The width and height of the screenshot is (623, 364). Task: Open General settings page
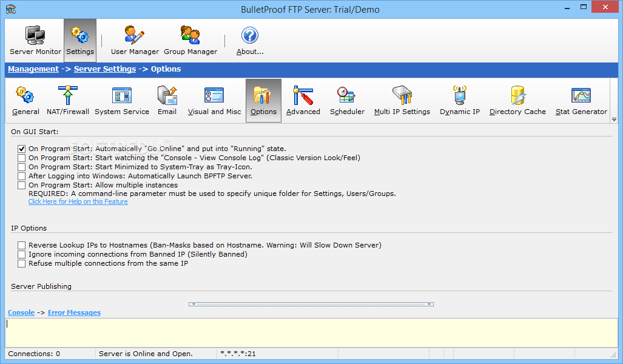tap(25, 101)
